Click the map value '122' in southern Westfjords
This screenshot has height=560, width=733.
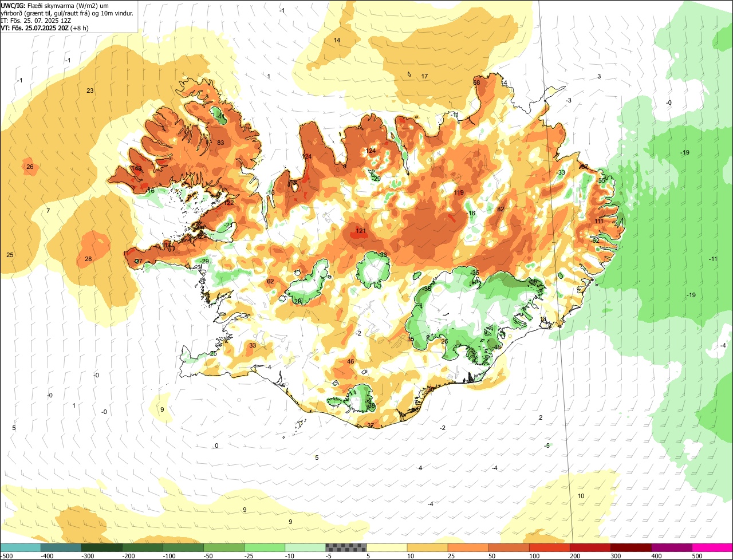229,203
